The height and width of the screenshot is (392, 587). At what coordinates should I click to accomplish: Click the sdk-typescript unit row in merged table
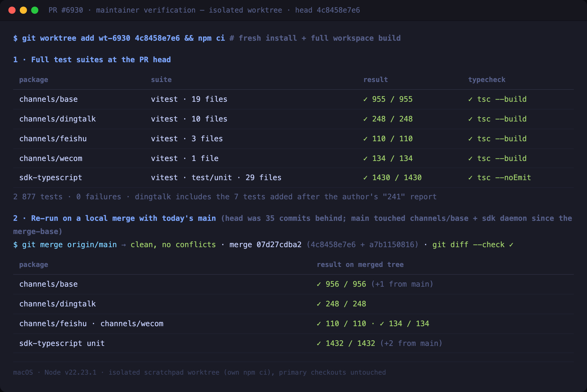point(293,344)
